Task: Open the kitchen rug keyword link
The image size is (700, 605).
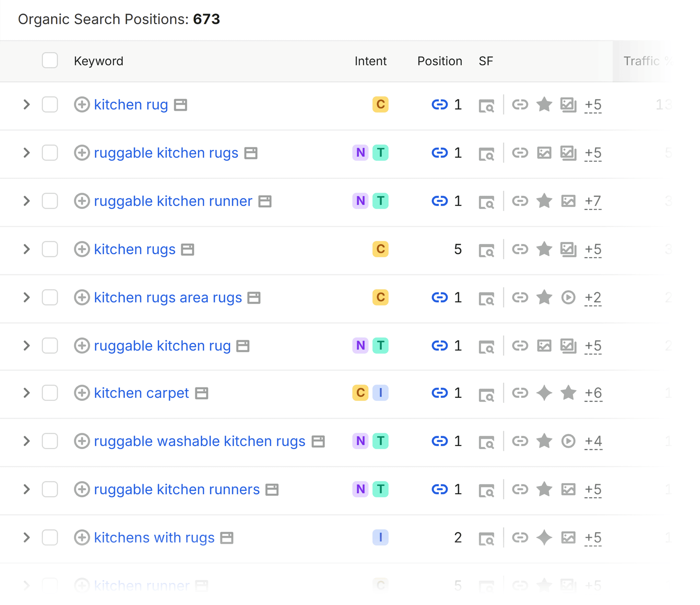Action: (131, 105)
